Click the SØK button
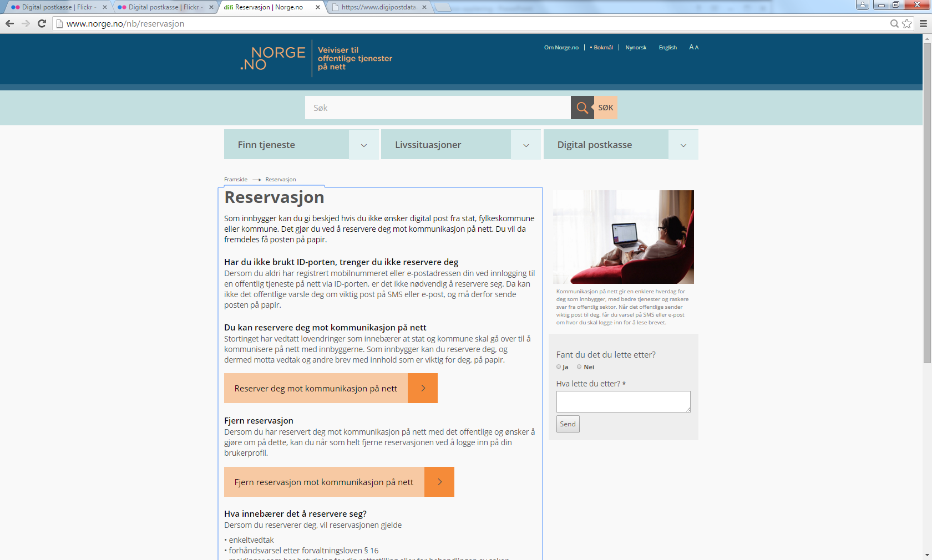This screenshot has width=932, height=560. coord(606,108)
